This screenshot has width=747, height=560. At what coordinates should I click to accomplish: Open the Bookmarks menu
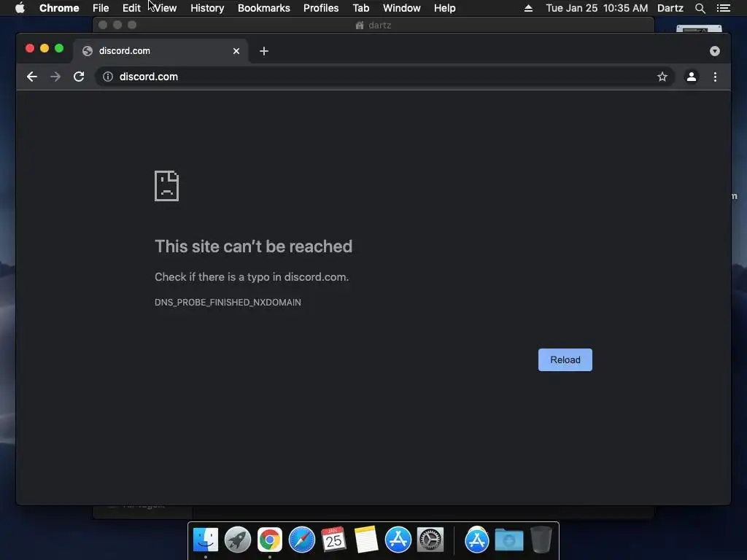click(x=264, y=8)
